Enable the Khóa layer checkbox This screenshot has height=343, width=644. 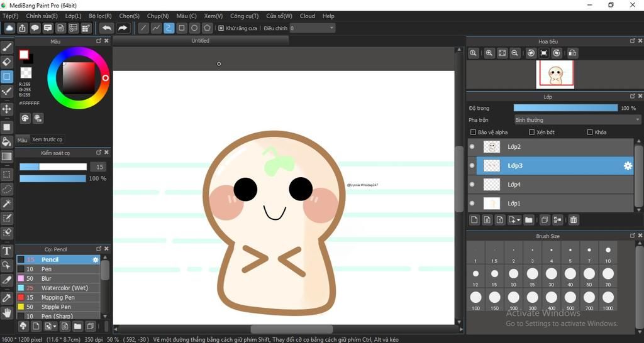[x=590, y=132]
